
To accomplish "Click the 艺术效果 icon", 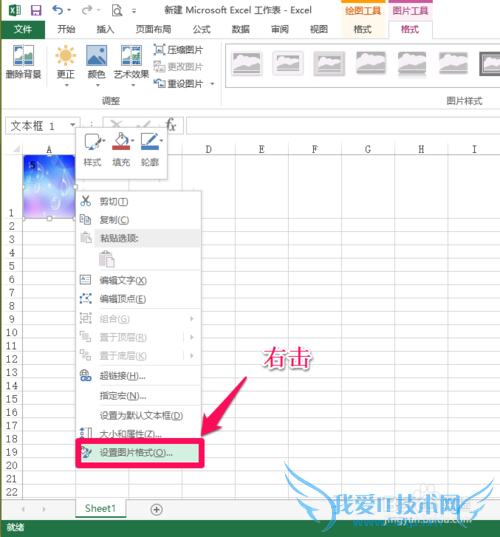I will [x=132, y=55].
